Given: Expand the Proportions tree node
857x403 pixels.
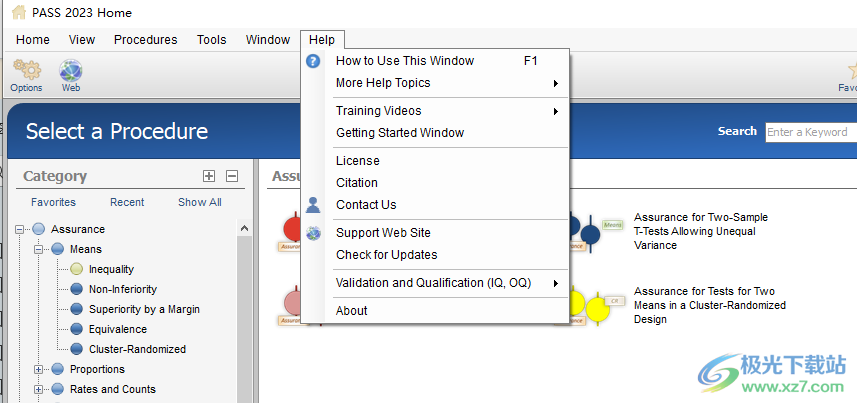Looking at the screenshot, I should pos(39,370).
